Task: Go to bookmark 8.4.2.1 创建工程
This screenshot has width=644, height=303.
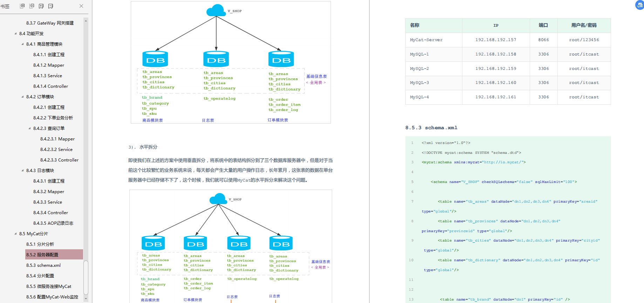Action: (x=49, y=107)
